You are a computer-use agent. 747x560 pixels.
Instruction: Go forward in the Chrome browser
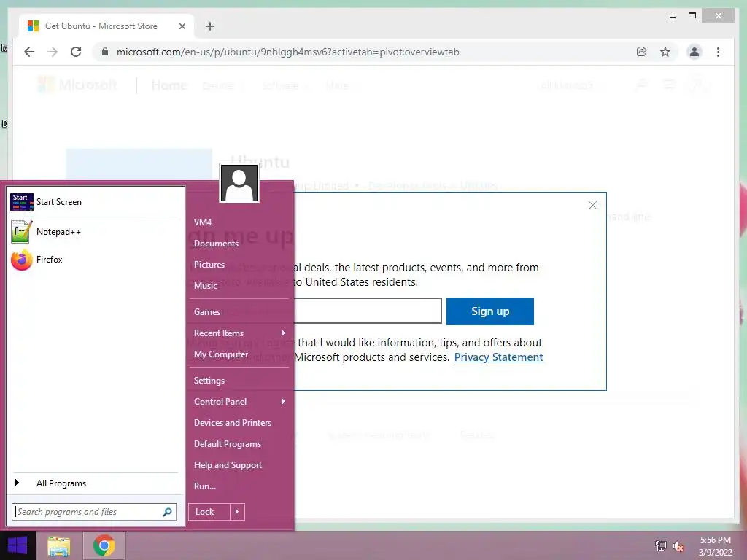pyautogui.click(x=53, y=52)
